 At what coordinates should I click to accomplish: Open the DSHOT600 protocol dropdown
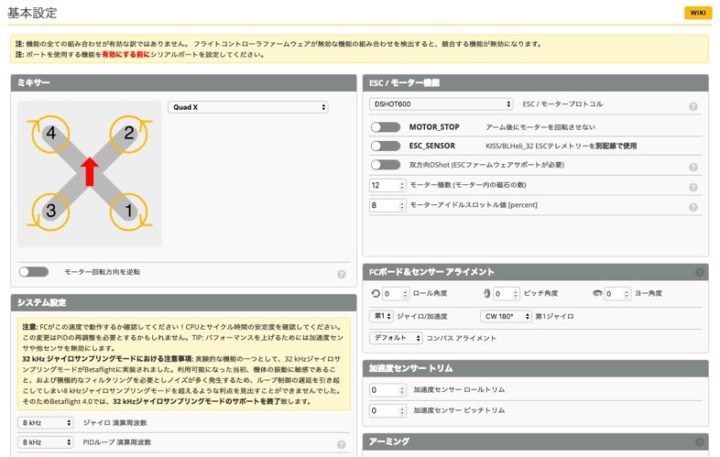(441, 103)
